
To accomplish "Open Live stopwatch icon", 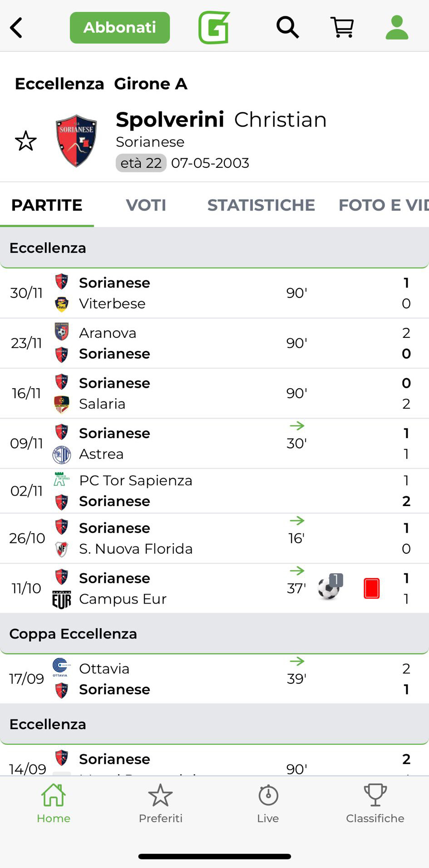I will pyautogui.click(x=268, y=804).
